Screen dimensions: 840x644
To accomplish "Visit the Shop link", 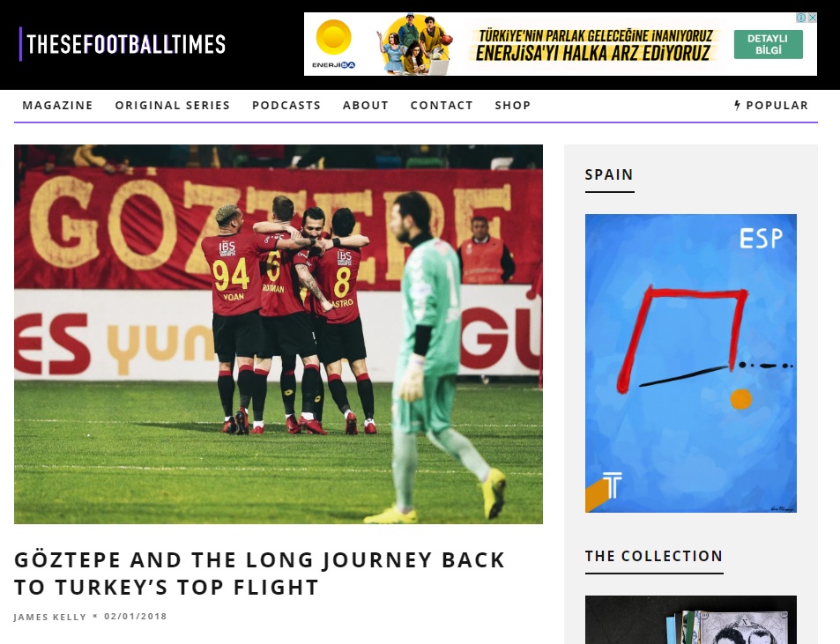I will (x=513, y=105).
